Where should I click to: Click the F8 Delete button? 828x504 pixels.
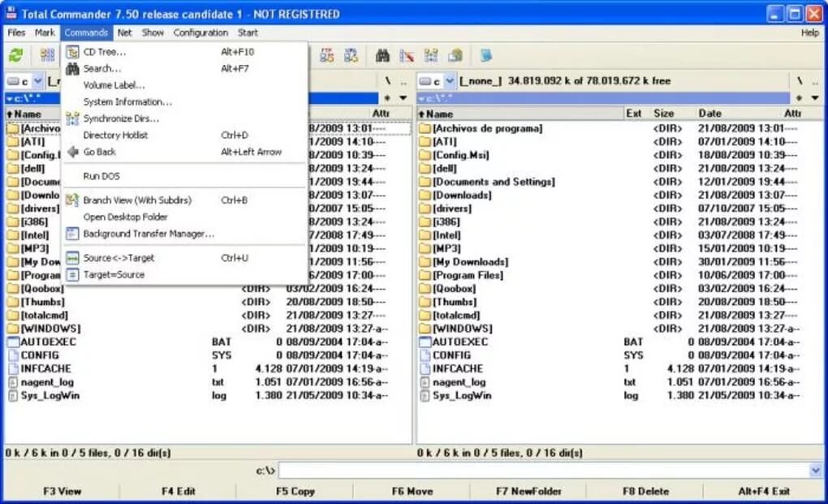(645, 491)
